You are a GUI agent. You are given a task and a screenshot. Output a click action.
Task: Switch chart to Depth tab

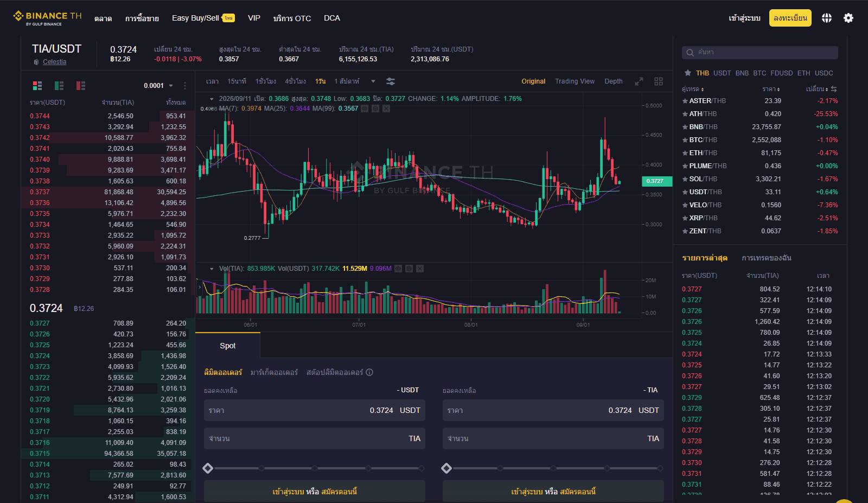coord(614,81)
